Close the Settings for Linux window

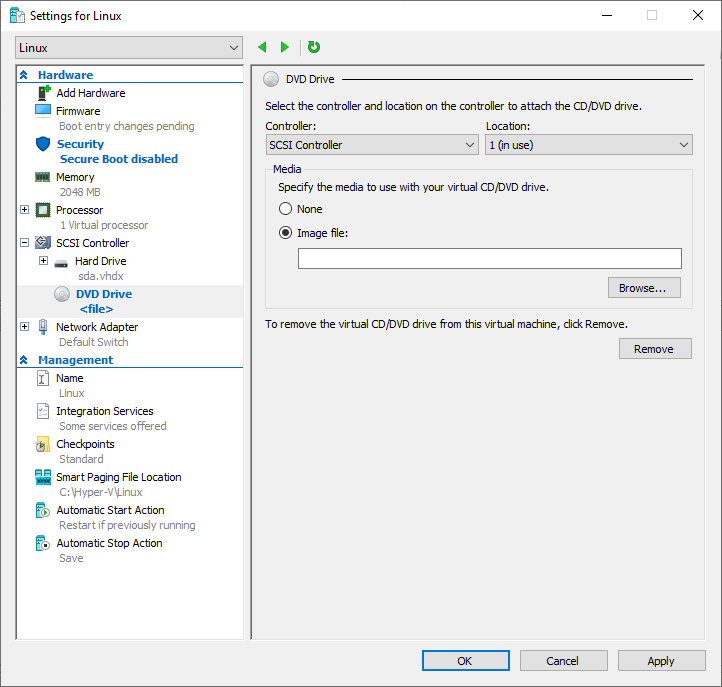pos(698,15)
